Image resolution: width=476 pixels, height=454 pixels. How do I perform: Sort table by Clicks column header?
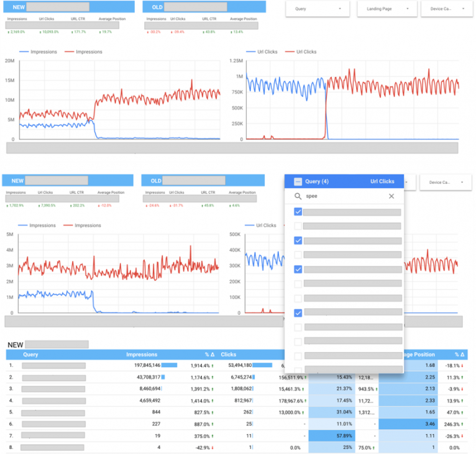click(228, 355)
